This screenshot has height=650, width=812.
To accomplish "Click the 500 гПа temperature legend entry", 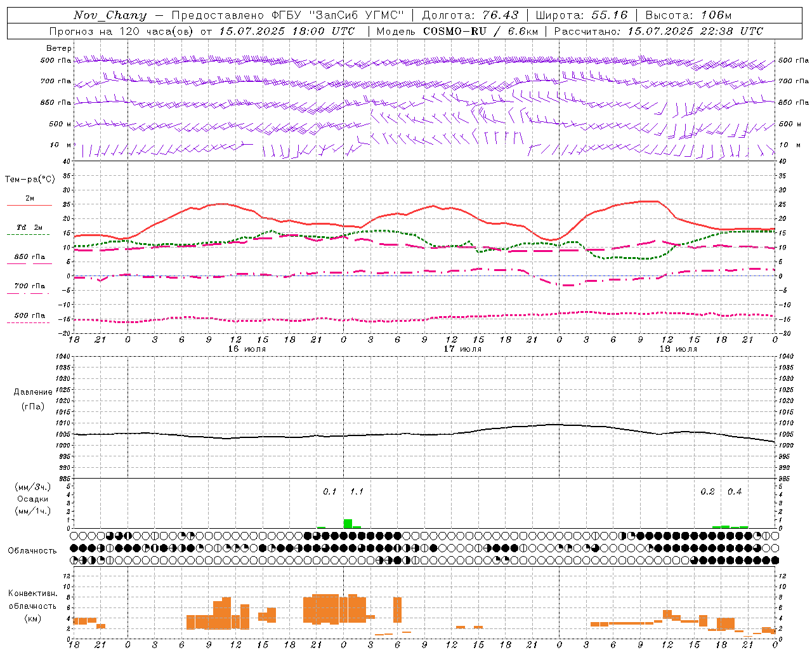I will point(30,315).
